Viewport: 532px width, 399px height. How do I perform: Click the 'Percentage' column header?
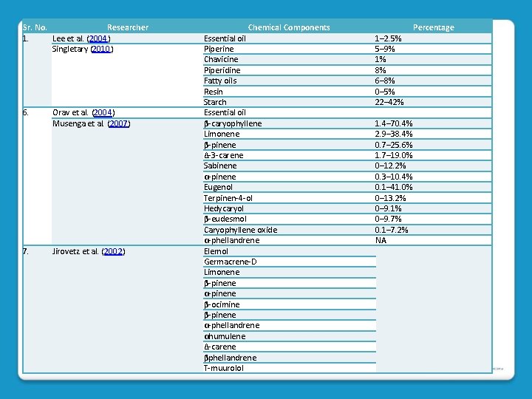click(x=433, y=27)
